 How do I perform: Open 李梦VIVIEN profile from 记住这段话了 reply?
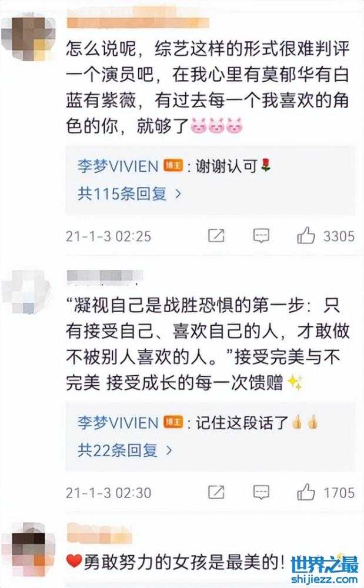(x=118, y=423)
